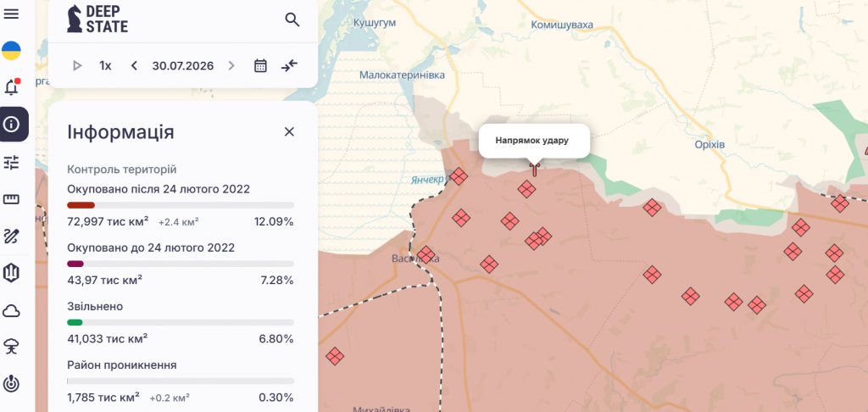Activate the drawing pencil tool

tap(11, 237)
